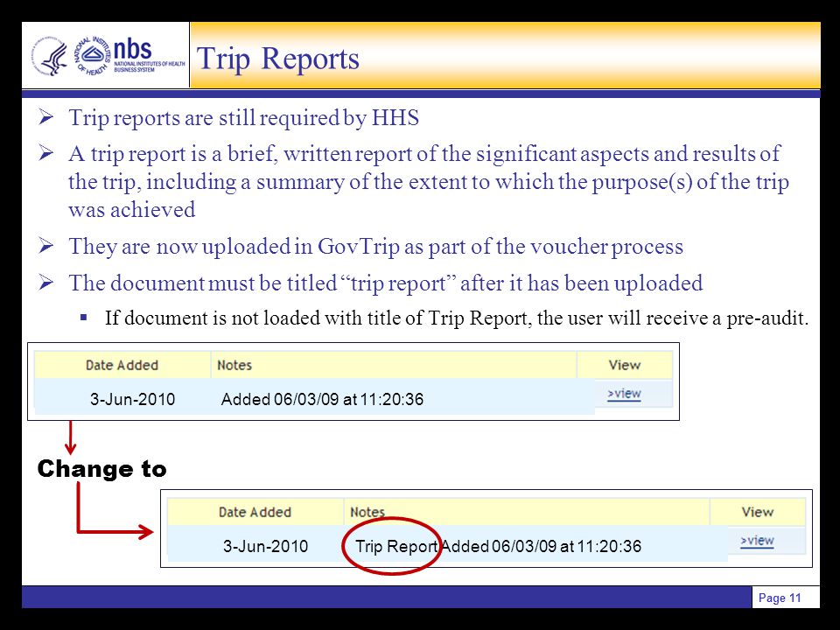Click the GovTrip voucher process bullet text
This screenshot has height=630, width=840.
click(x=376, y=247)
